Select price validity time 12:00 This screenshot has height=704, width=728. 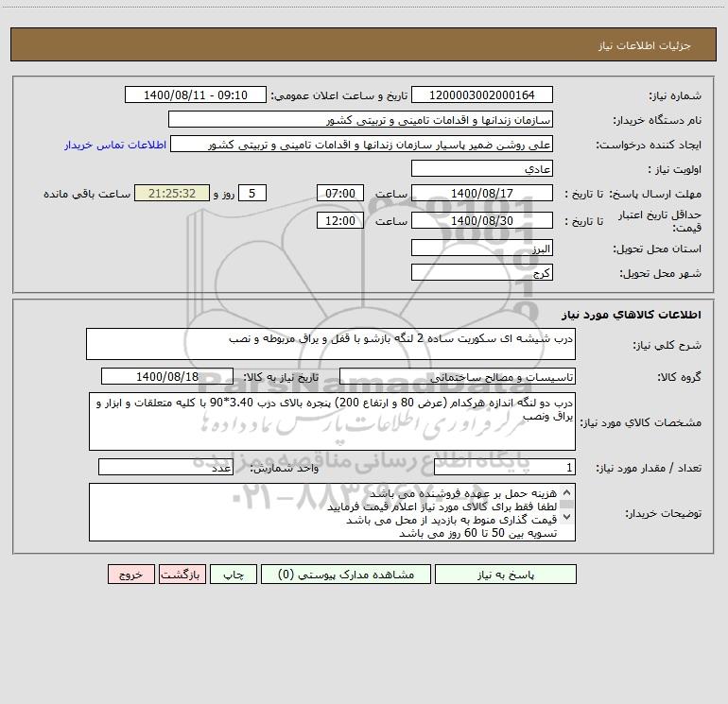tap(339, 220)
